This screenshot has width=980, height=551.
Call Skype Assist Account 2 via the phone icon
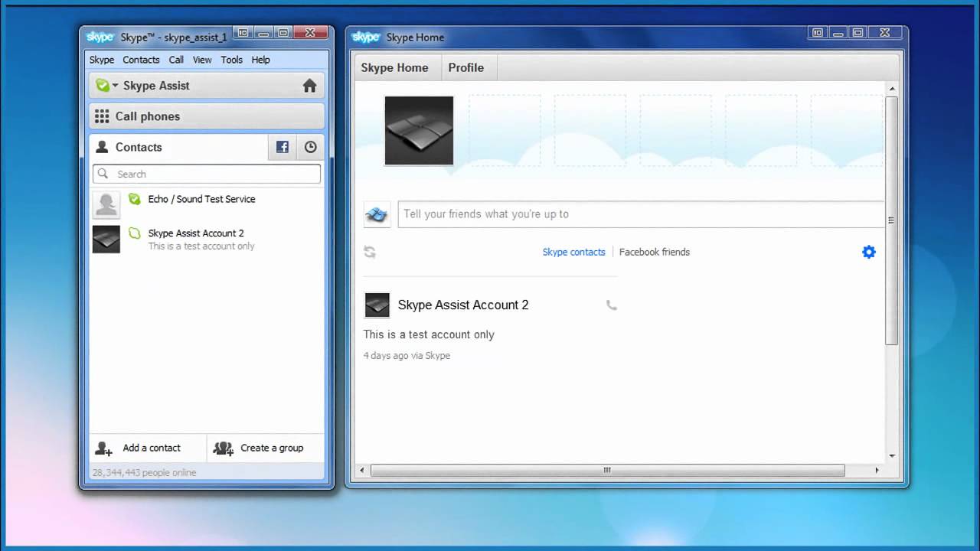611,305
